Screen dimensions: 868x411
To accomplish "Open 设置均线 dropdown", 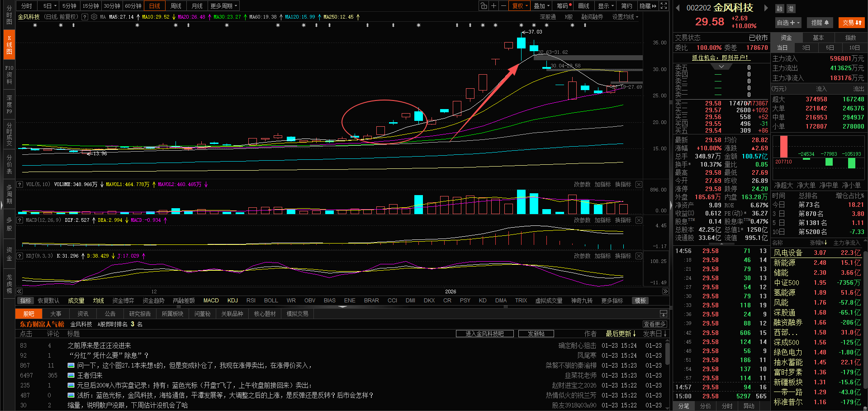I will coord(625,17).
